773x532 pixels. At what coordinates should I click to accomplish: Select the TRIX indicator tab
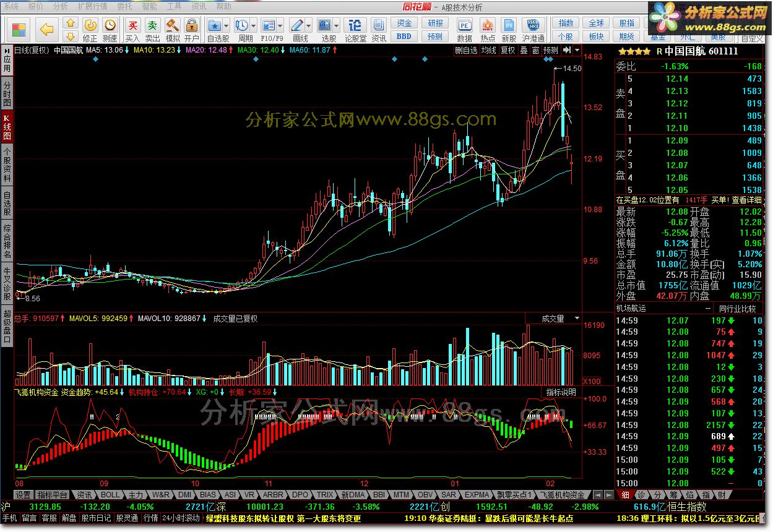[326, 495]
